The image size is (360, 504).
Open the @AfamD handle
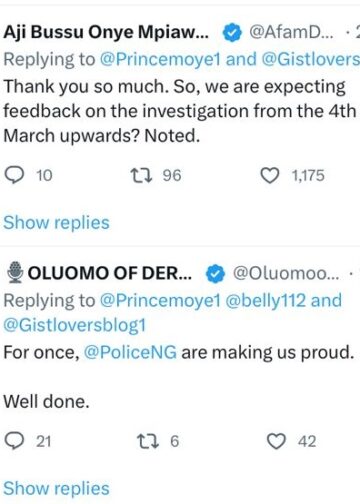click(291, 32)
